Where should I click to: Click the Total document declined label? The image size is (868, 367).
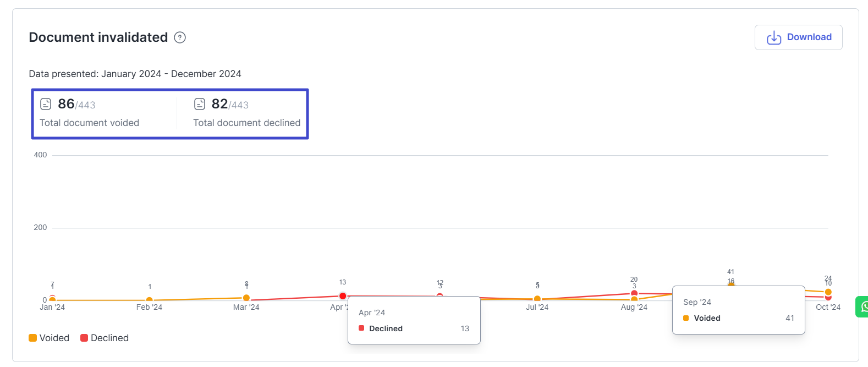[246, 123]
